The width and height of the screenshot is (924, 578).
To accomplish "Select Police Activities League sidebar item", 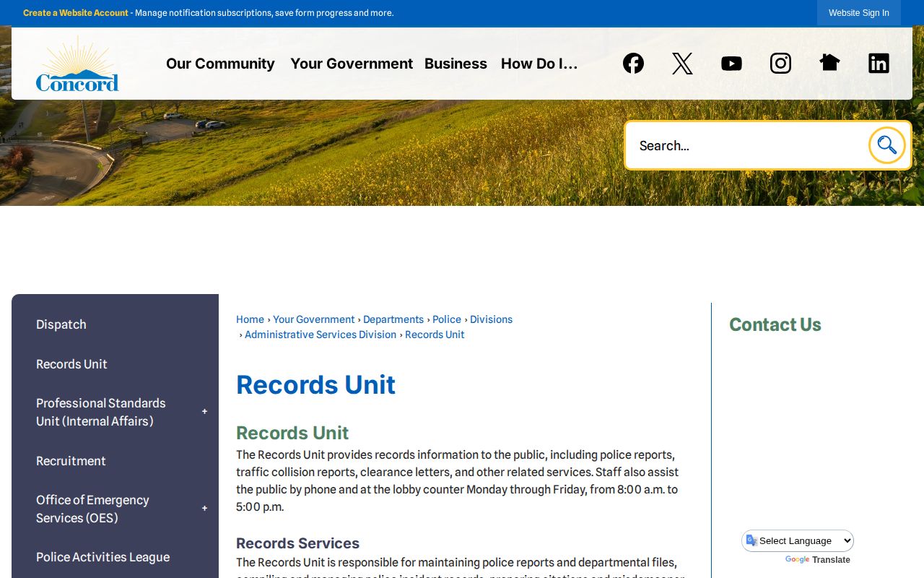I will coord(103,557).
